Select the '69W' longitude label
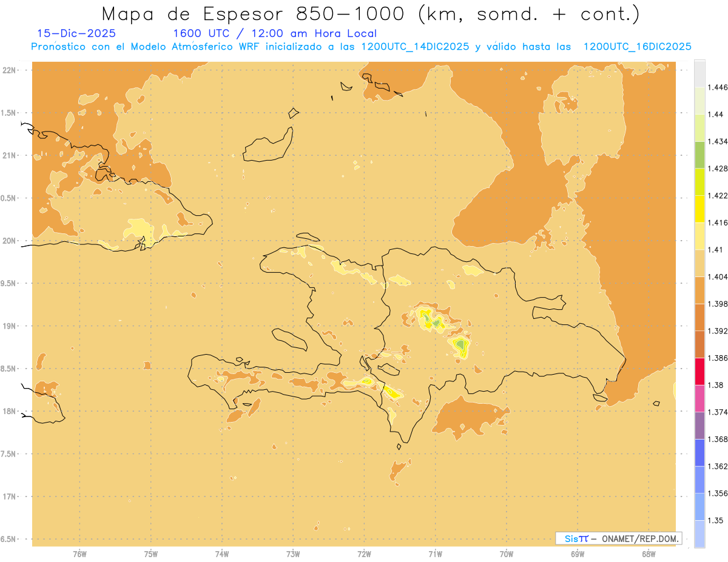The image size is (728, 562). tap(578, 554)
